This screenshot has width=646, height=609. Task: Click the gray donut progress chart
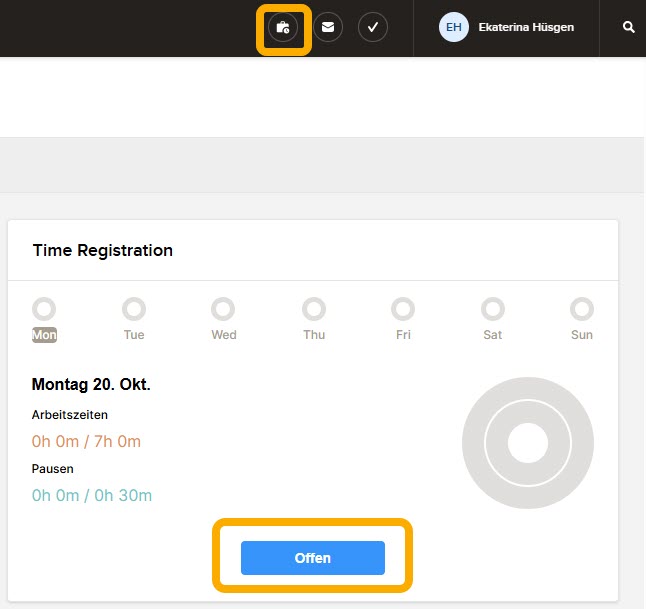tap(527, 443)
